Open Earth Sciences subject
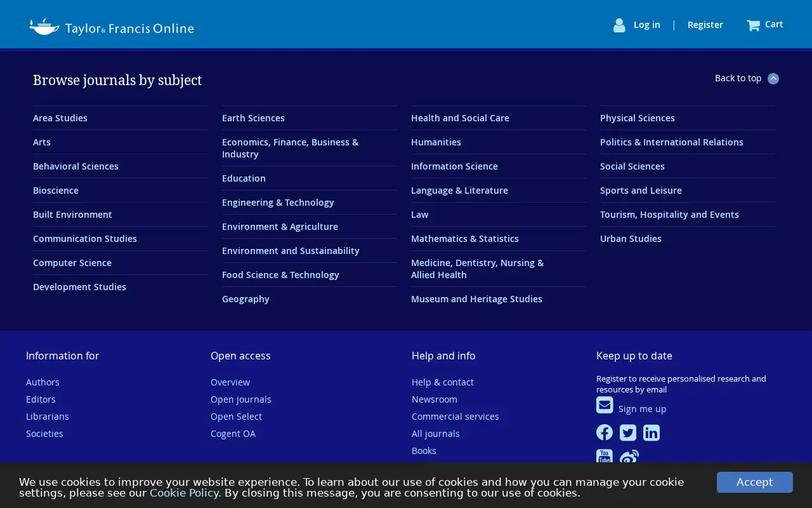The width and height of the screenshot is (812, 508). point(253,118)
